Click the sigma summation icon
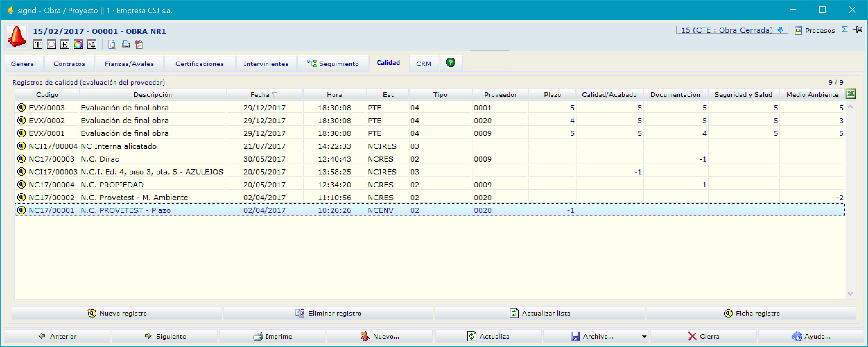 [x=845, y=30]
